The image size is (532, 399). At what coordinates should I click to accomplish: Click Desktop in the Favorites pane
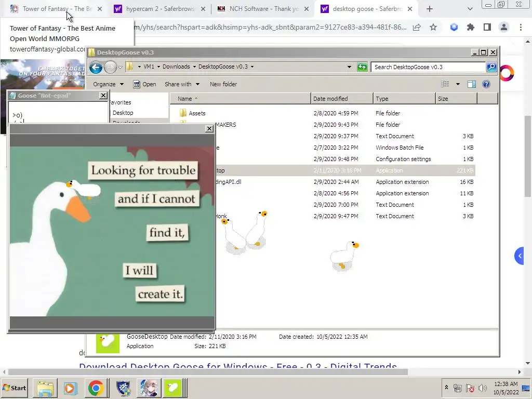pyautogui.click(x=123, y=113)
